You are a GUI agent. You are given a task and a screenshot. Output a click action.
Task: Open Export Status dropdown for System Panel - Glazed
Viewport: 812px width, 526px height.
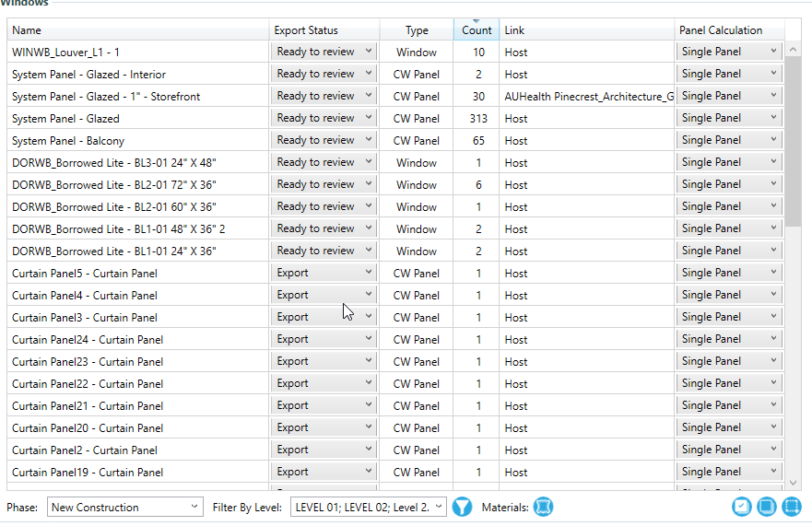[324, 118]
